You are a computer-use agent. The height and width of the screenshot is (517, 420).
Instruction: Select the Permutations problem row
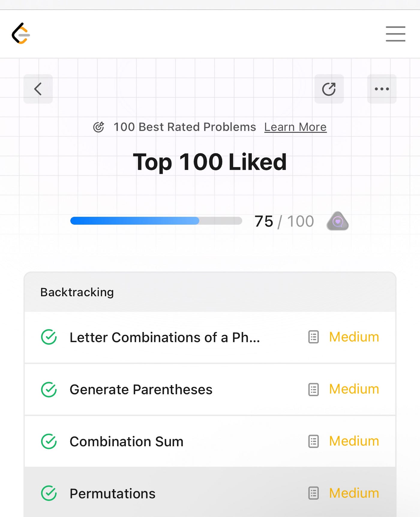point(210,493)
